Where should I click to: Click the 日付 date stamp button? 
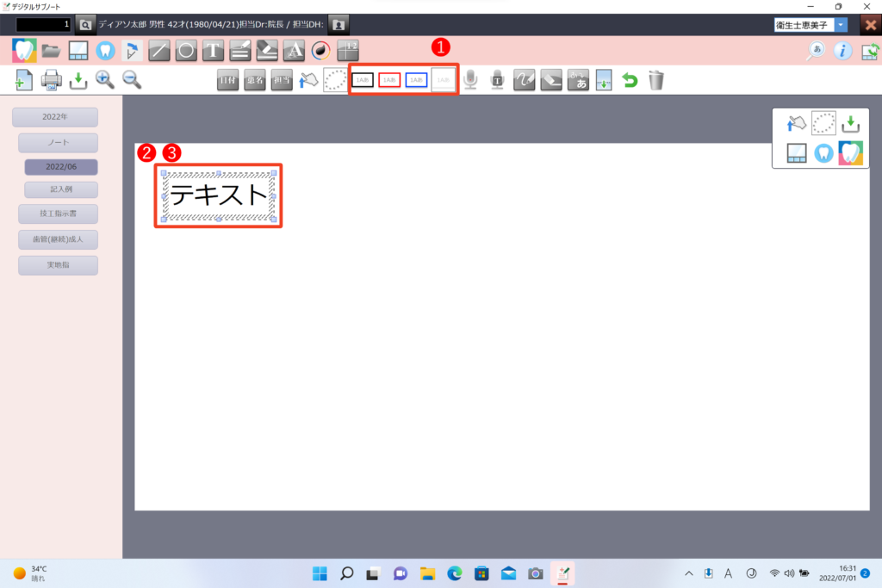[x=227, y=80]
